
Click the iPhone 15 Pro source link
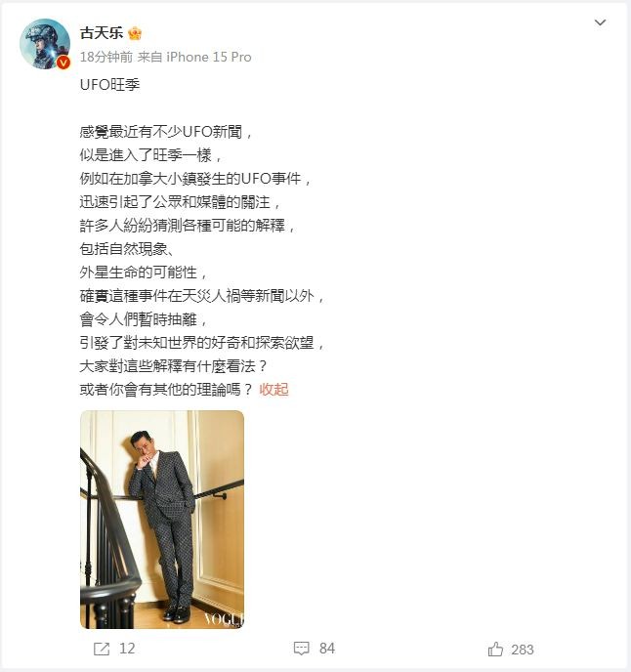tap(209, 57)
